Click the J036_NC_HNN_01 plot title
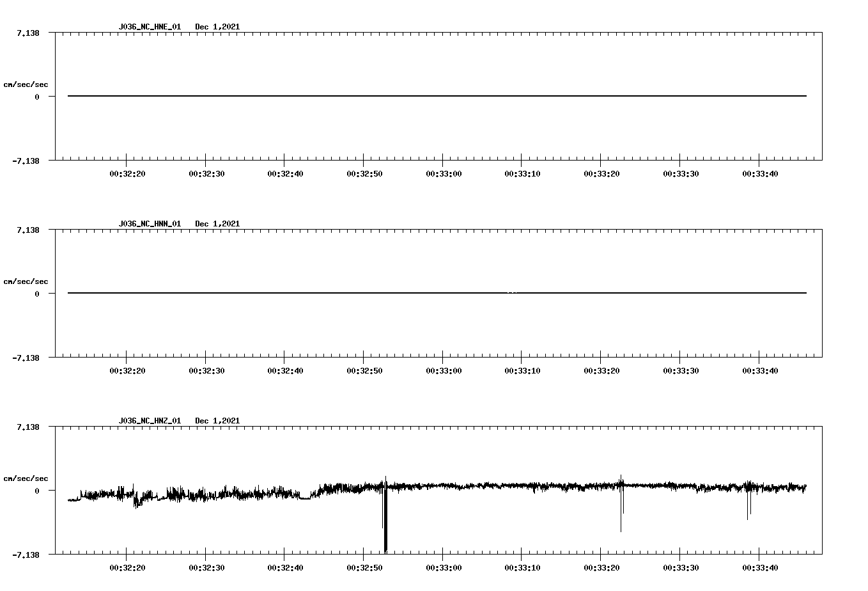This screenshot has width=868, height=591. [150, 224]
